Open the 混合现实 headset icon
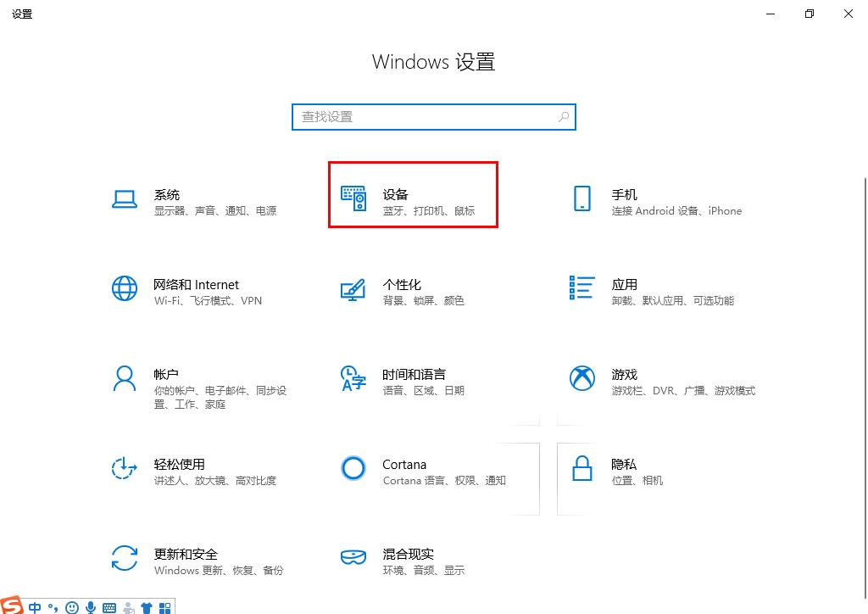 [x=353, y=557]
